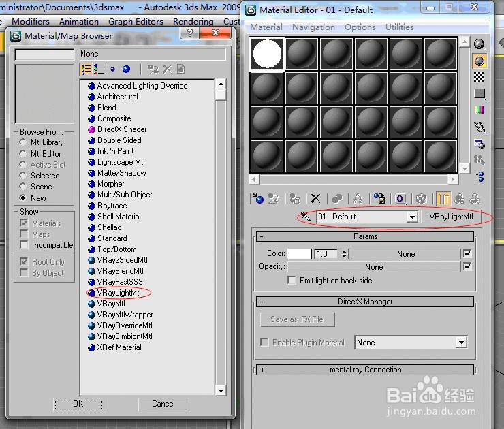The height and width of the screenshot is (429, 504).
Task: Click Assign Material to Selection icon
Action: coord(295,199)
